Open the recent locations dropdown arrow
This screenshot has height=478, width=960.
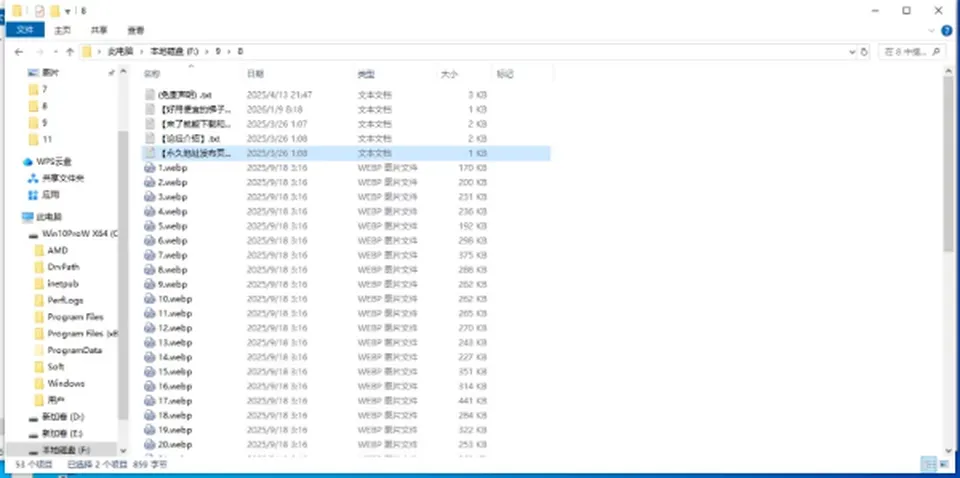point(56,52)
